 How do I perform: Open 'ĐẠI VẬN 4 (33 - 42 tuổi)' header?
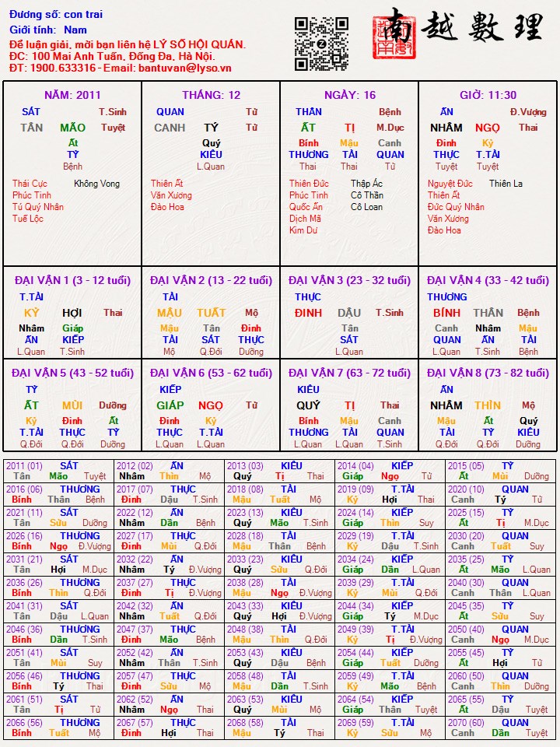click(488, 280)
